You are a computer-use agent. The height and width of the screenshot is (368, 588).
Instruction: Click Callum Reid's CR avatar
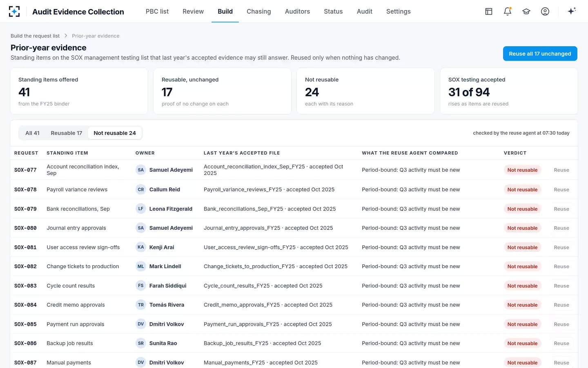pos(141,189)
